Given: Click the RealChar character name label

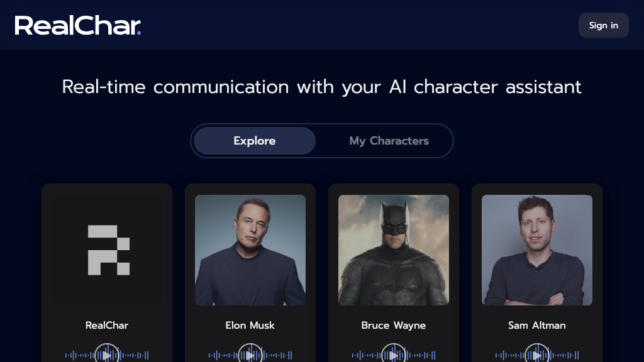Looking at the screenshot, I should point(107,326).
